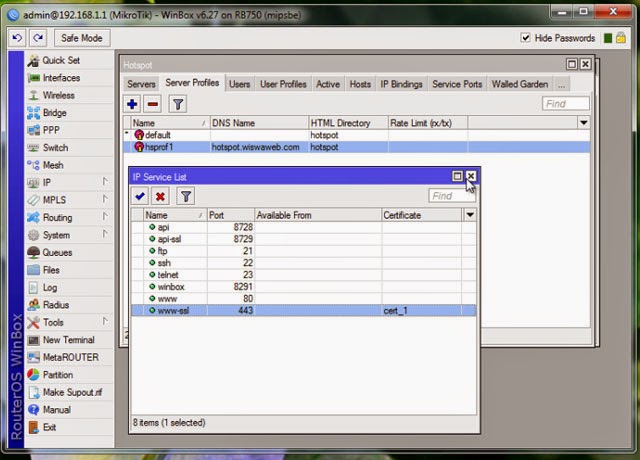Viewport: 640px width, 460px height.
Task: Expand the IP submenu
Action: [69, 182]
